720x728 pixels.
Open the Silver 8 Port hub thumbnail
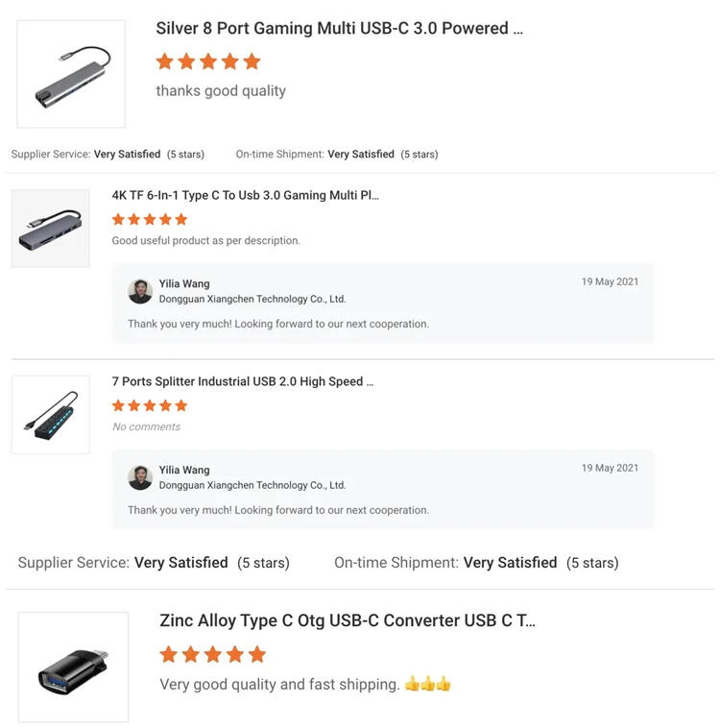71,74
